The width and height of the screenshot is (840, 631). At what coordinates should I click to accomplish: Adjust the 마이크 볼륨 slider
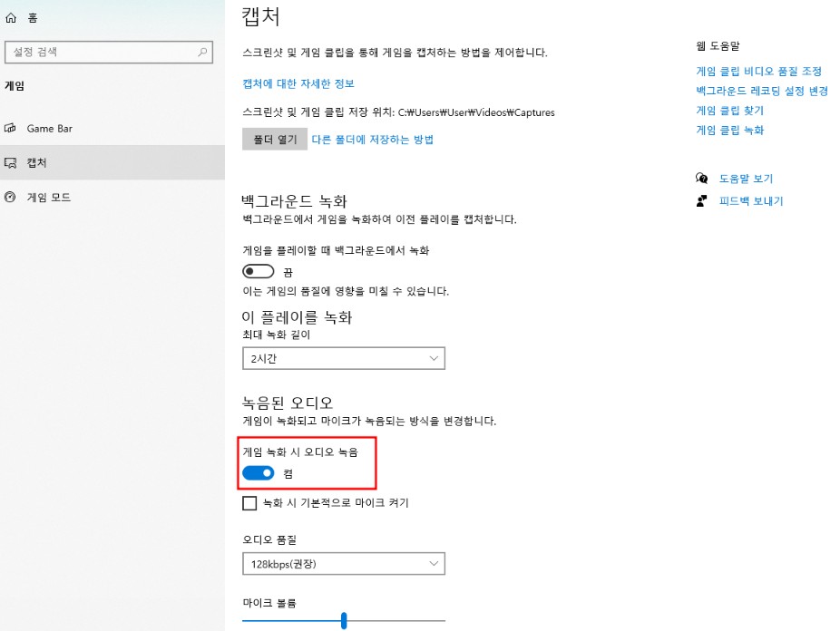point(343,620)
